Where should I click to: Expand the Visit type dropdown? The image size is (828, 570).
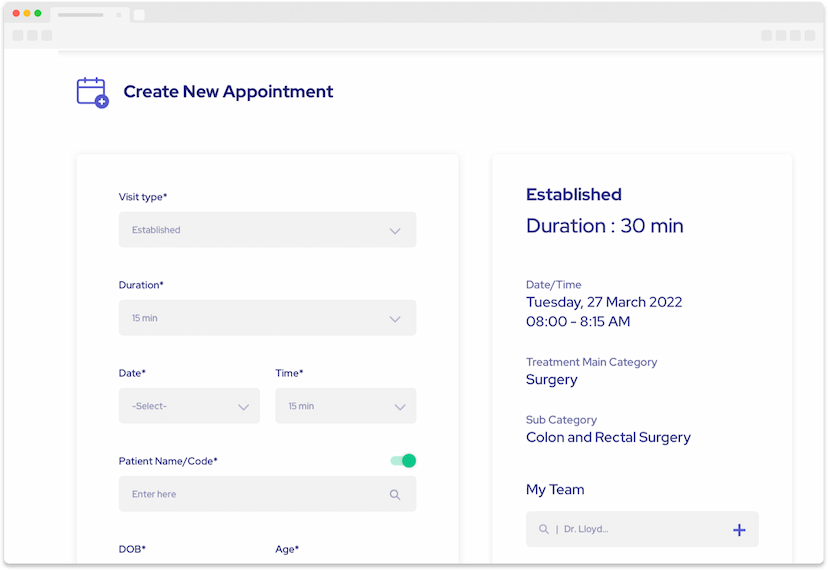[267, 230]
